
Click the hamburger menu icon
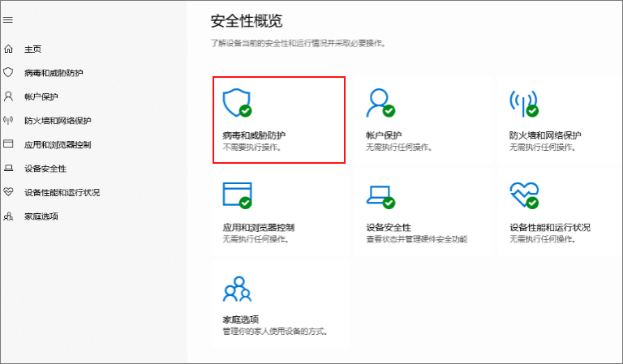point(8,19)
